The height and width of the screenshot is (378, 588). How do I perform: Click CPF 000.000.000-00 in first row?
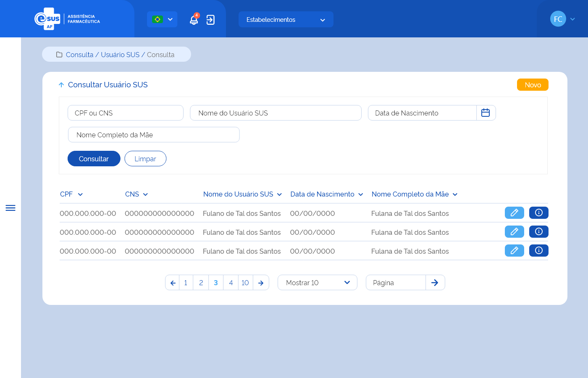pos(88,213)
